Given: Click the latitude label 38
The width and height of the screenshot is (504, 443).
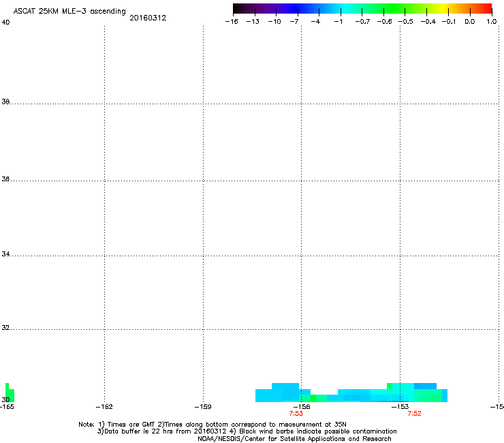Looking at the screenshot, I should (5, 102).
